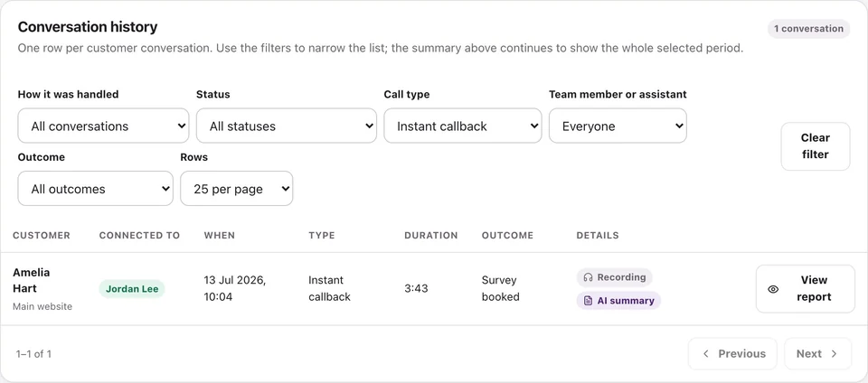
Task: Click the eye icon in View report
Action: point(773,289)
